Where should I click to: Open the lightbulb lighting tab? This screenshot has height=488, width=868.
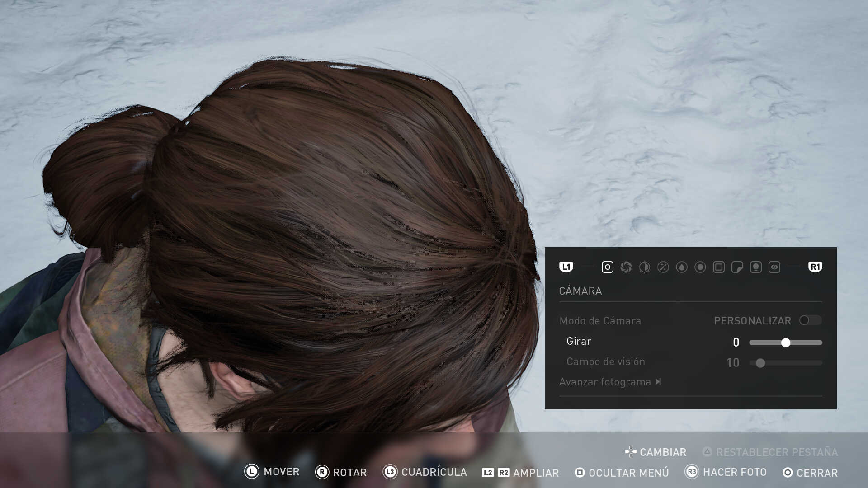[x=756, y=267]
